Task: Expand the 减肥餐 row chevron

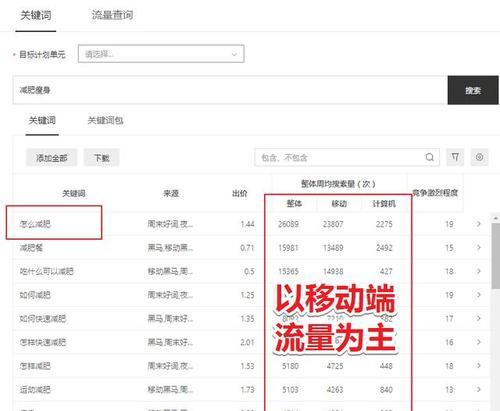Action: tap(479, 247)
